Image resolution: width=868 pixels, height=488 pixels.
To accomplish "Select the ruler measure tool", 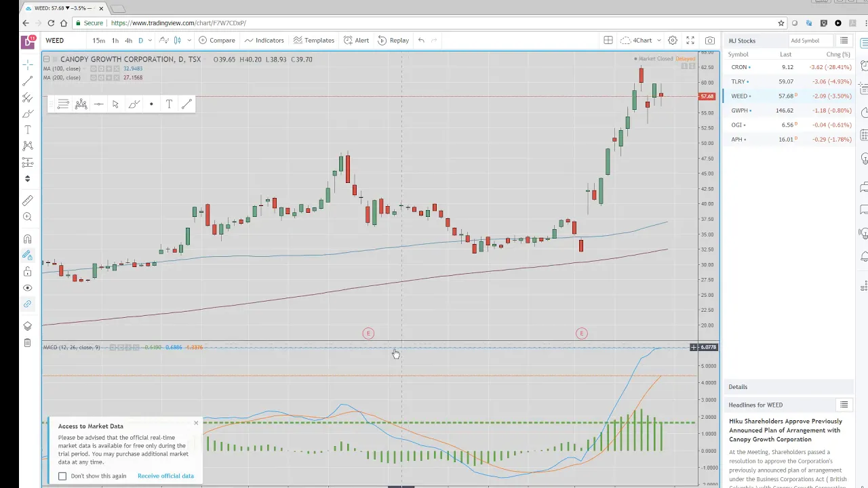I will pos(27,201).
